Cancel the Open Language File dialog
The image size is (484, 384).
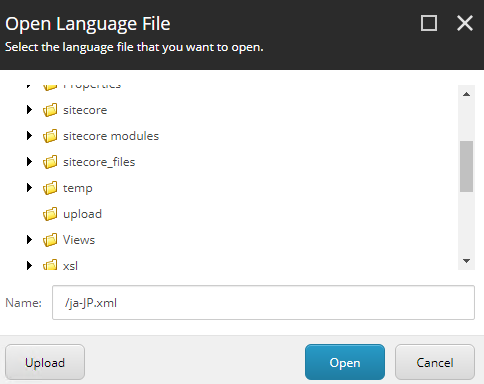coord(435,362)
